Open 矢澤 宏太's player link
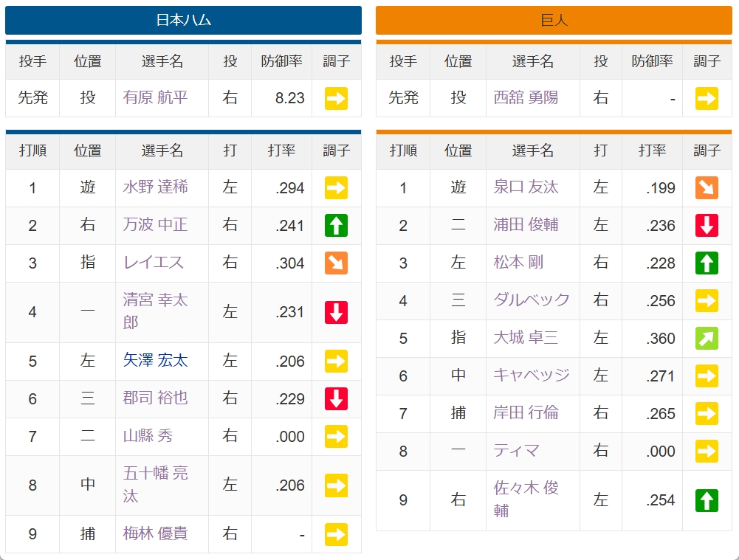739x560 pixels. point(155,360)
